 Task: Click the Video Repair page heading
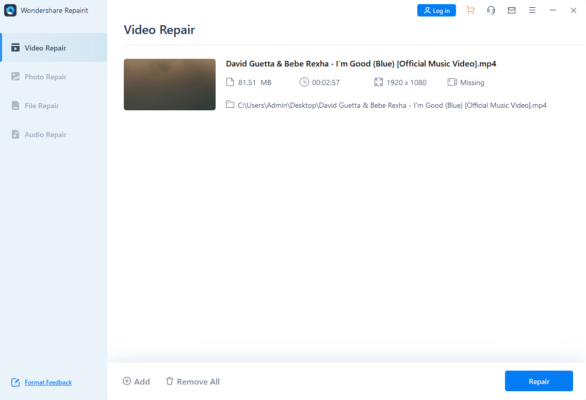coord(159,30)
